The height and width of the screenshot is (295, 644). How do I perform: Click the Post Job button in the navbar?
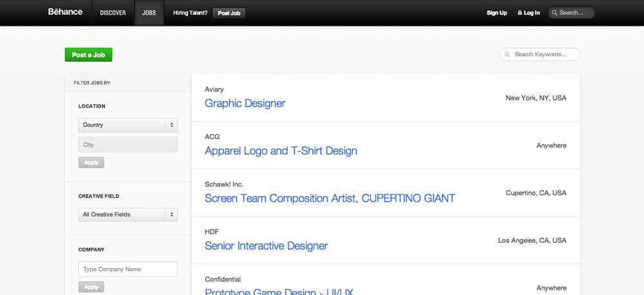pyautogui.click(x=229, y=13)
